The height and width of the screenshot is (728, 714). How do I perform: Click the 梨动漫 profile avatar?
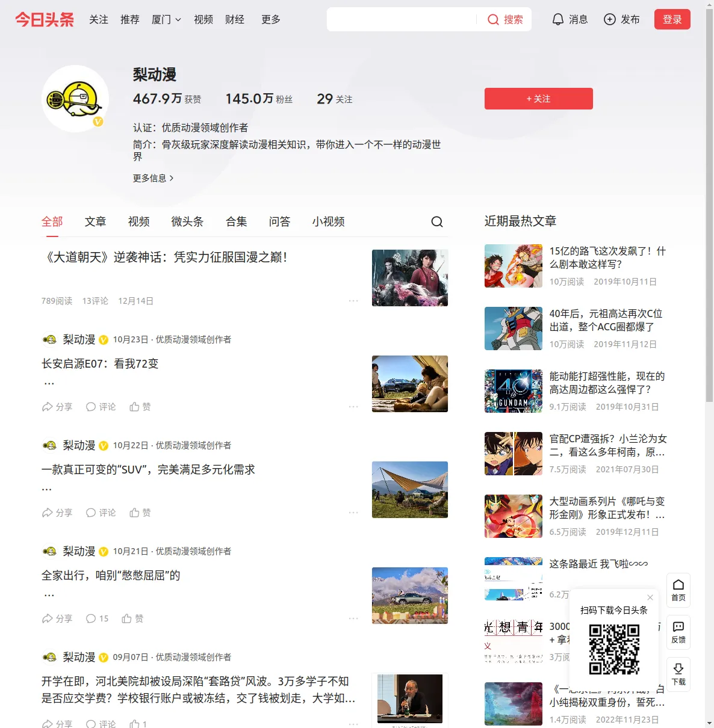coord(75,99)
